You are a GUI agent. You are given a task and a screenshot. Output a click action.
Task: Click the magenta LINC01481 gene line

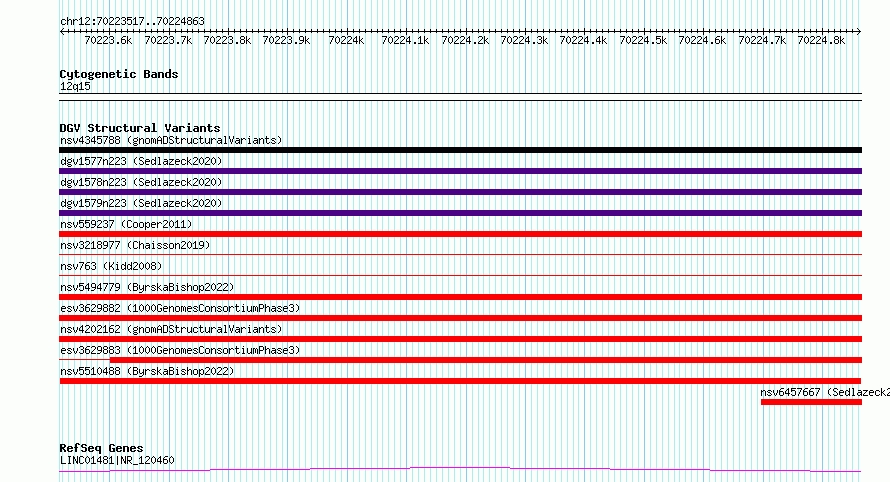pos(460,469)
